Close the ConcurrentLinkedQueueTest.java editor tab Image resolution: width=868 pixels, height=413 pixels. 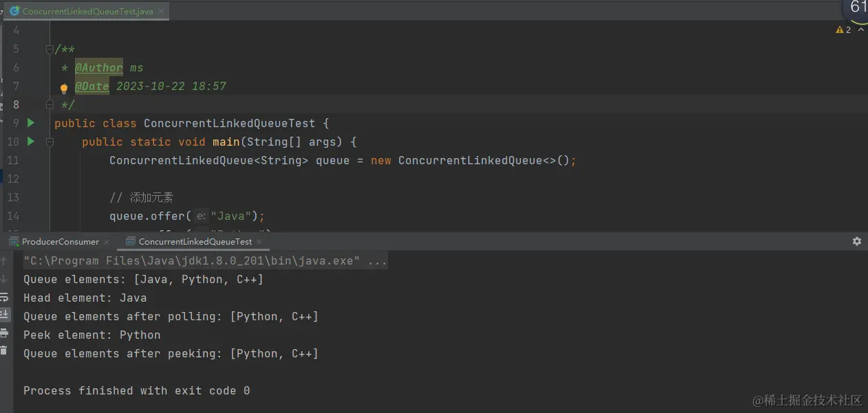[x=161, y=12]
